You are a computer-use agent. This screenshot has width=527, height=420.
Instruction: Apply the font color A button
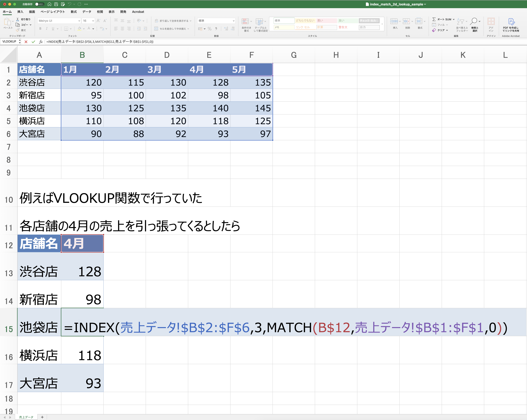click(x=89, y=29)
